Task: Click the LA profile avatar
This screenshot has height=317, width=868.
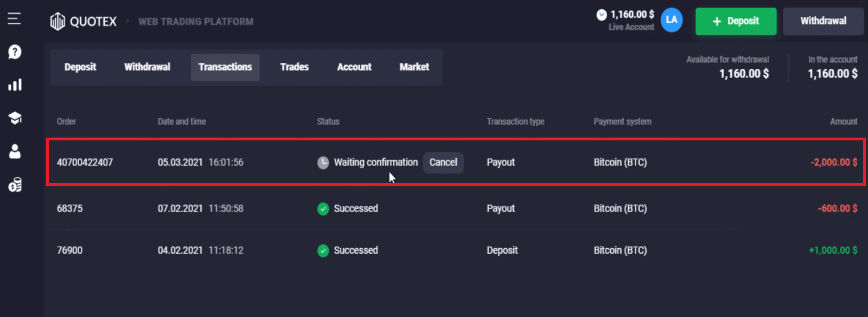Action: coord(672,20)
